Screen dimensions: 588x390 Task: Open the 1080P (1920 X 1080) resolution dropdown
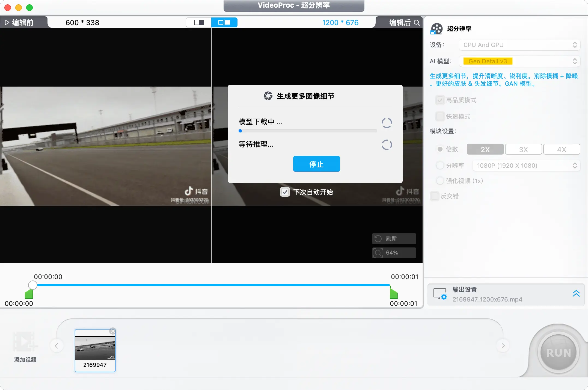click(x=526, y=166)
